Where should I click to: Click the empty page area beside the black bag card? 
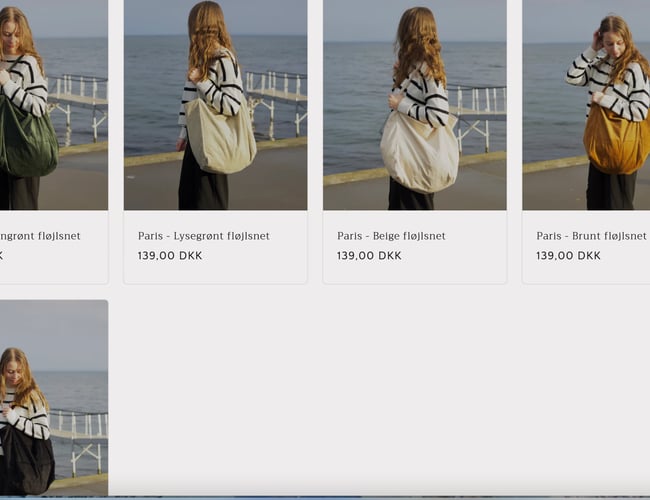click(380, 400)
